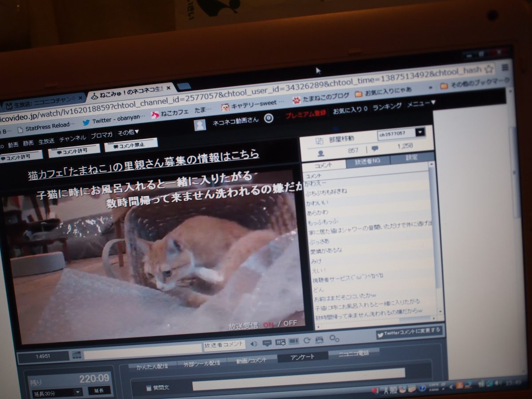Click the viewer count person icon
532x399 pixels.
321,153
